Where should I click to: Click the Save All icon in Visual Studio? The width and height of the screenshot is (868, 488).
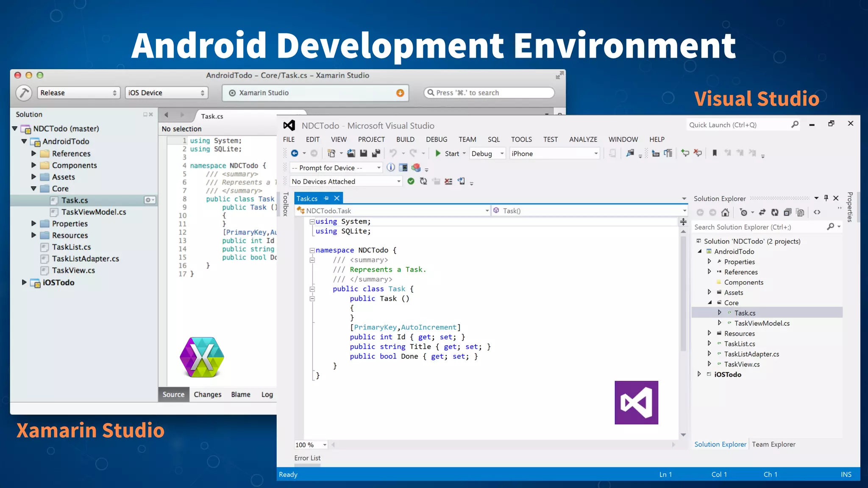[x=376, y=153]
